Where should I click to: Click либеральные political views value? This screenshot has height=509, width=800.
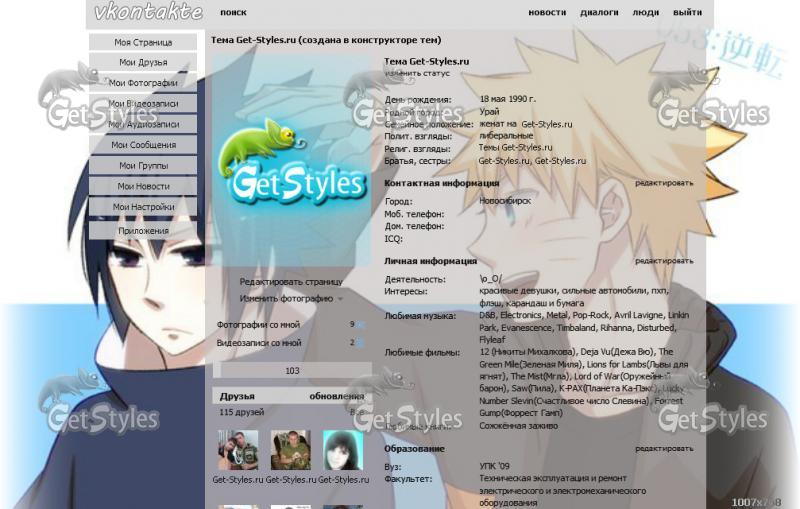point(506,136)
